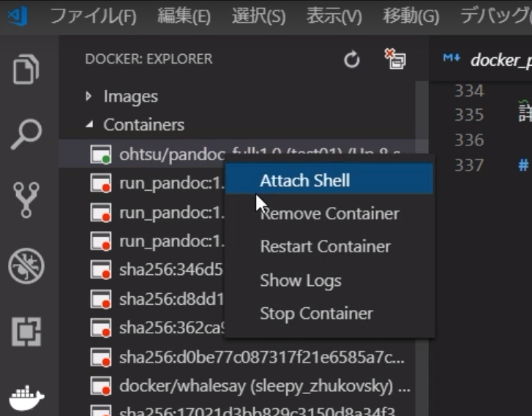Choose Show Logs from context menu
The height and width of the screenshot is (416, 532).
pos(329,280)
